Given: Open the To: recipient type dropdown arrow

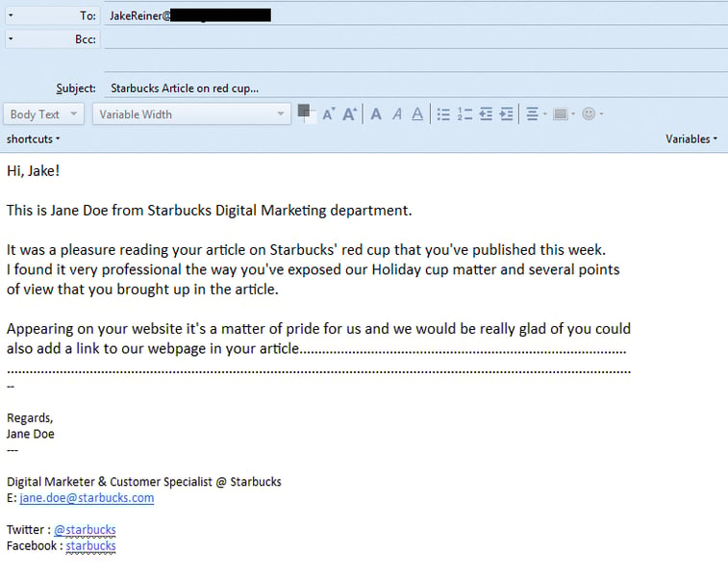Looking at the screenshot, I should (11, 15).
